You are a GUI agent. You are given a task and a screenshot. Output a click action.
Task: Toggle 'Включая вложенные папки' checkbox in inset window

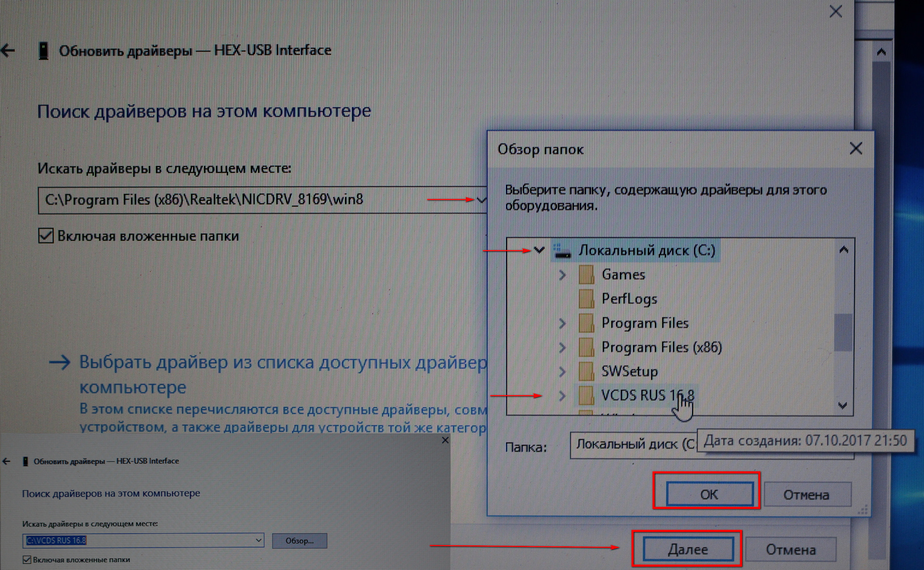coord(27,560)
